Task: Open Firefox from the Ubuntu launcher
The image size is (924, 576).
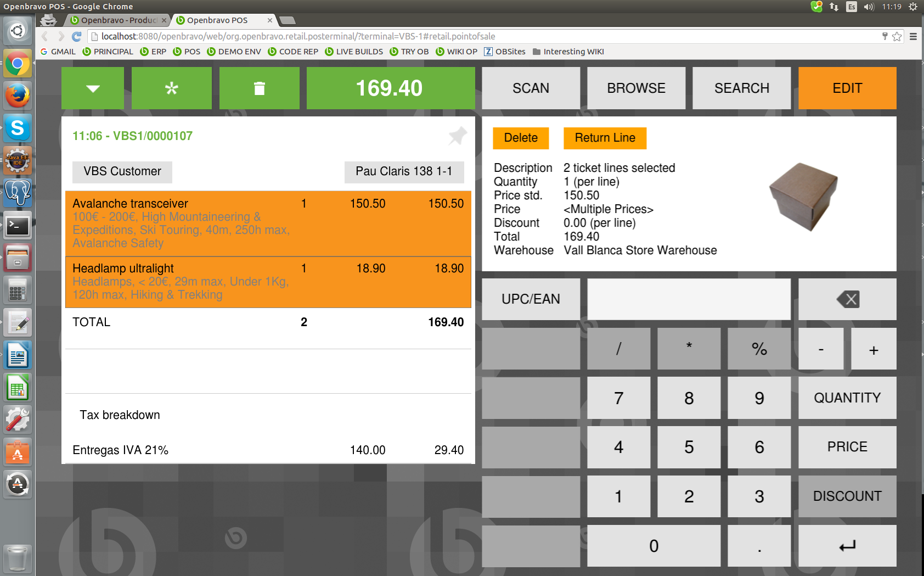Action: tap(18, 96)
